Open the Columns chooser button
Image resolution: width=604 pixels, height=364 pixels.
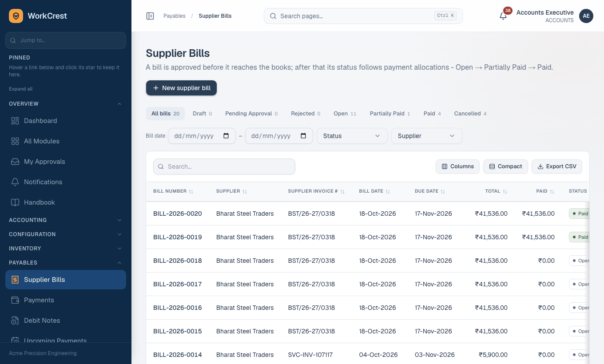(x=457, y=166)
